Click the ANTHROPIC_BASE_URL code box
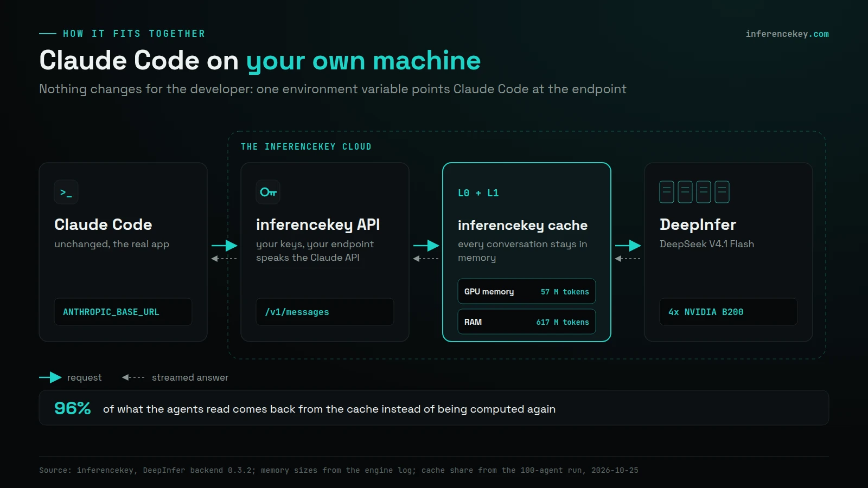This screenshot has height=488, width=868. coord(123,312)
